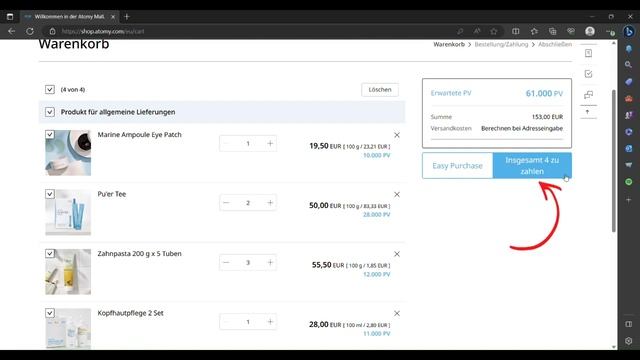Go back using the browser back arrow

[x=11, y=31]
